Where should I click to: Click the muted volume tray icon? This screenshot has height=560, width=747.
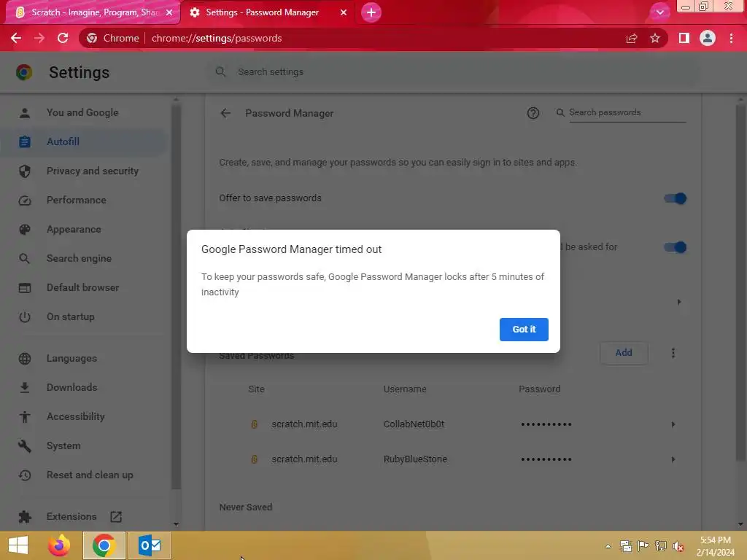[x=678, y=546]
